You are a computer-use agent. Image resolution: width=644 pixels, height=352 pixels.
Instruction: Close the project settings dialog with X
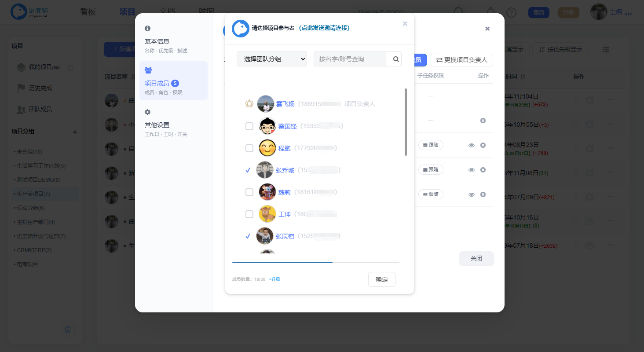tap(487, 29)
